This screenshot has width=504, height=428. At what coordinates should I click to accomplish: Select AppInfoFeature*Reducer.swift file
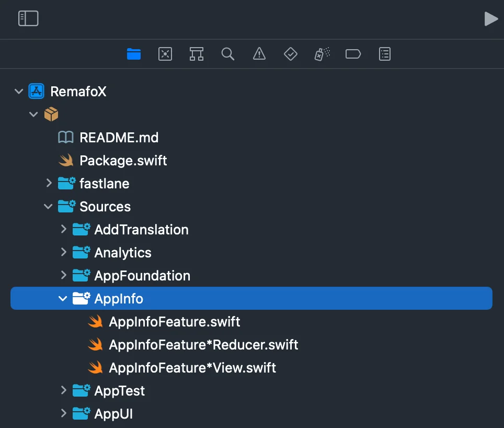coord(203,345)
